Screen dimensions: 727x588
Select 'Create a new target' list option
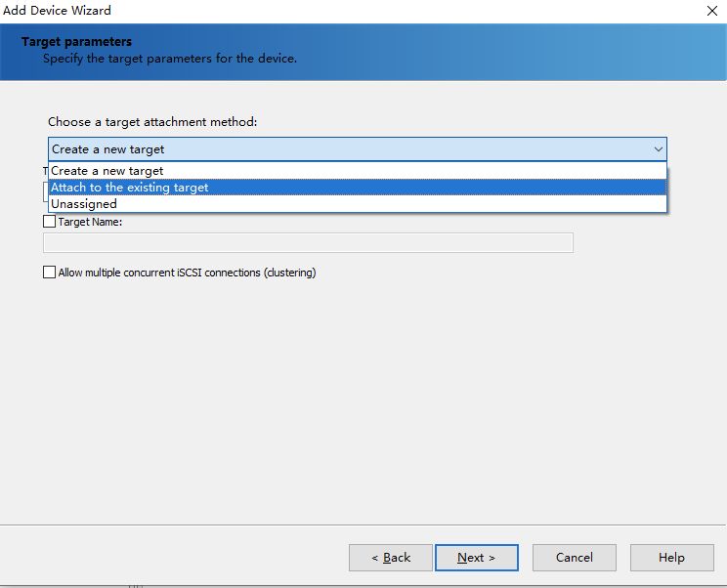coord(358,171)
